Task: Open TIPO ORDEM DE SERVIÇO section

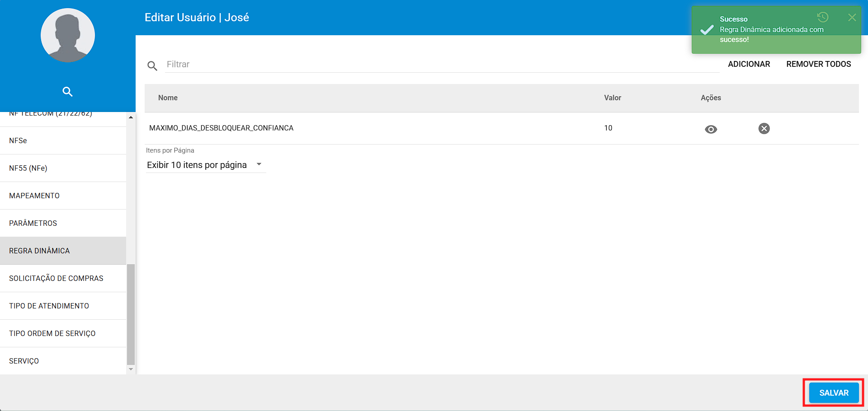Action: tap(63, 333)
